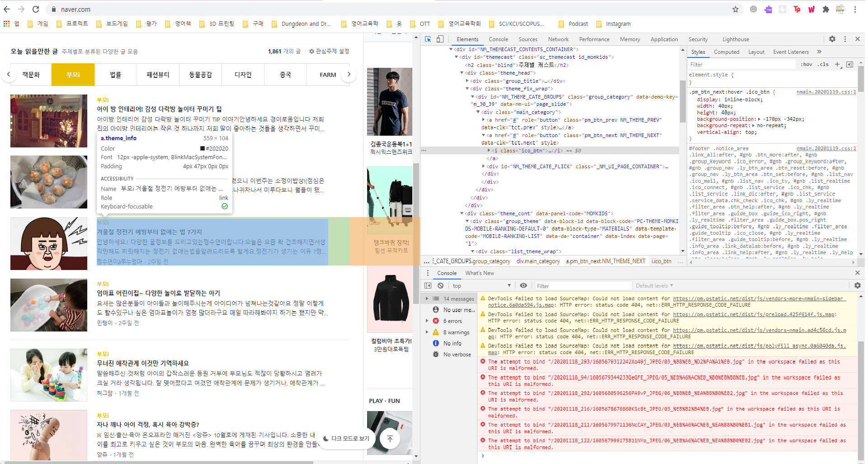Expand the 14 messages group
Viewport: 868px width, 464px height.
pyautogui.click(x=427, y=298)
